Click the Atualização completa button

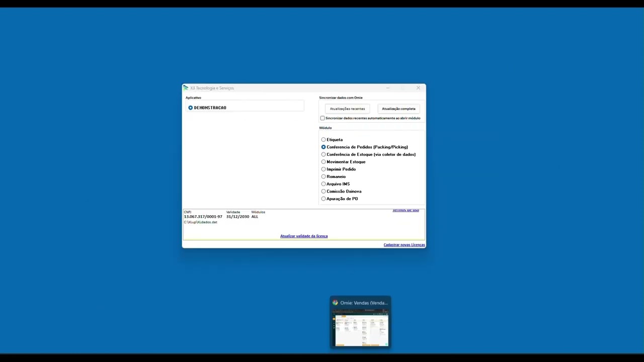[x=398, y=109]
